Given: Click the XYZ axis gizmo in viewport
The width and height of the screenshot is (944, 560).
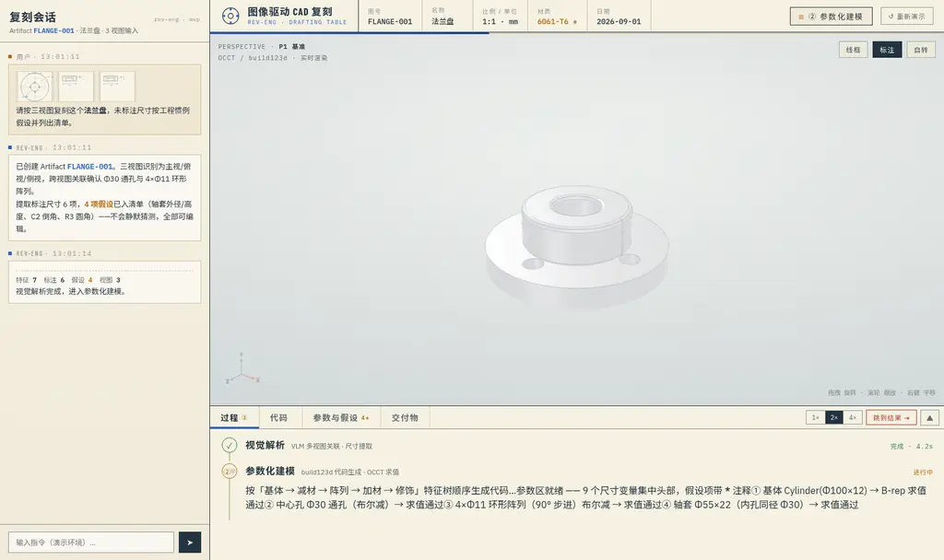Looking at the screenshot, I should click(242, 368).
